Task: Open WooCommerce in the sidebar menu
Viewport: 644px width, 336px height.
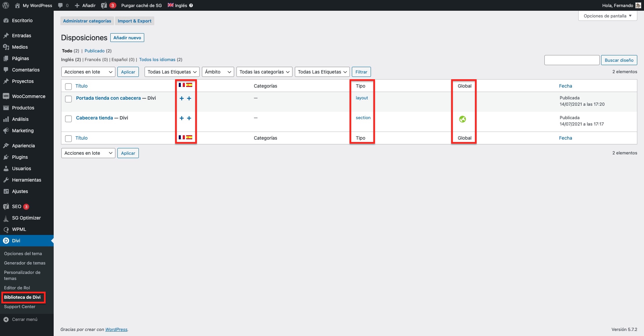Action: 29,96
